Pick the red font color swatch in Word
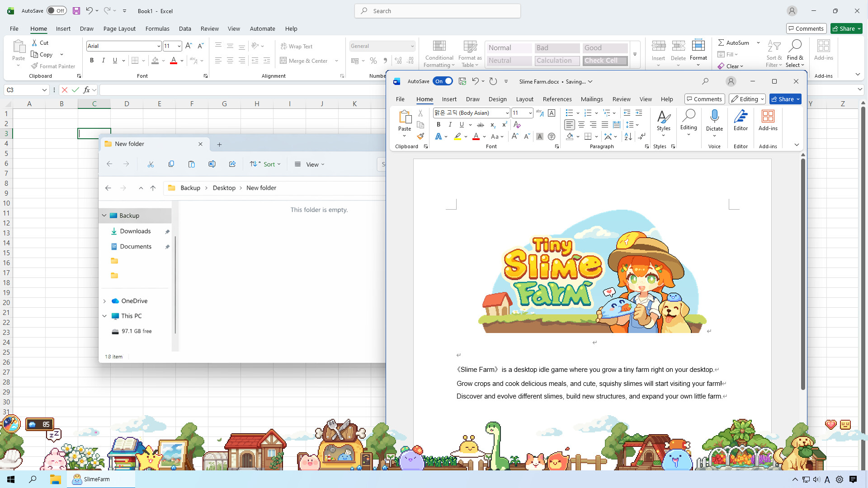 [476, 136]
